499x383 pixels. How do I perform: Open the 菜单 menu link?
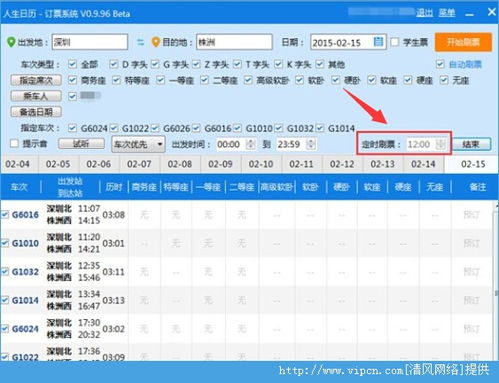[x=447, y=13]
